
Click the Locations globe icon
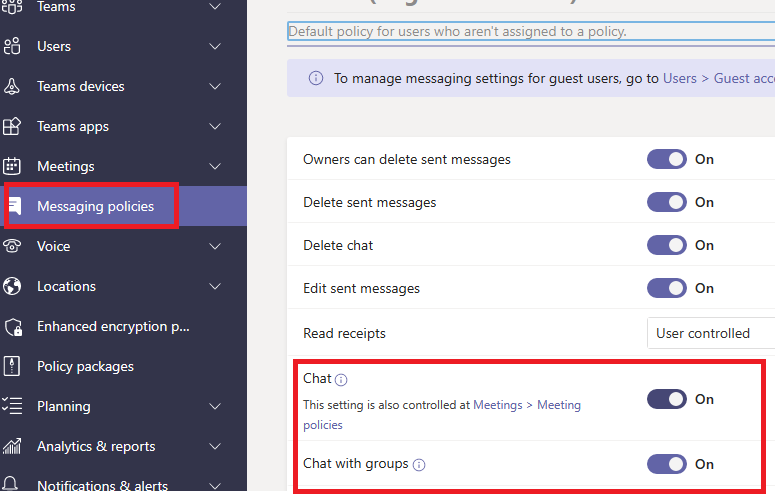coord(12,286)
